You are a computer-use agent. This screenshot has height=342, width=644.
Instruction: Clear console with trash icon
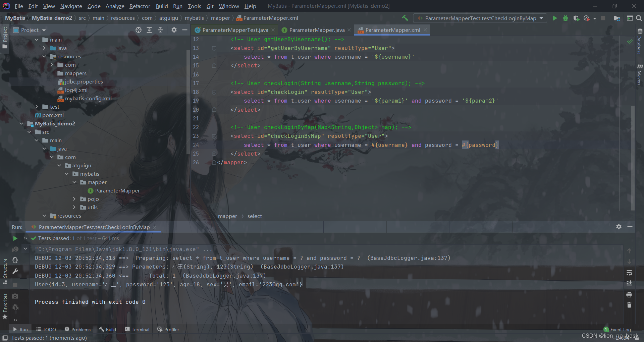coord(629,305)
